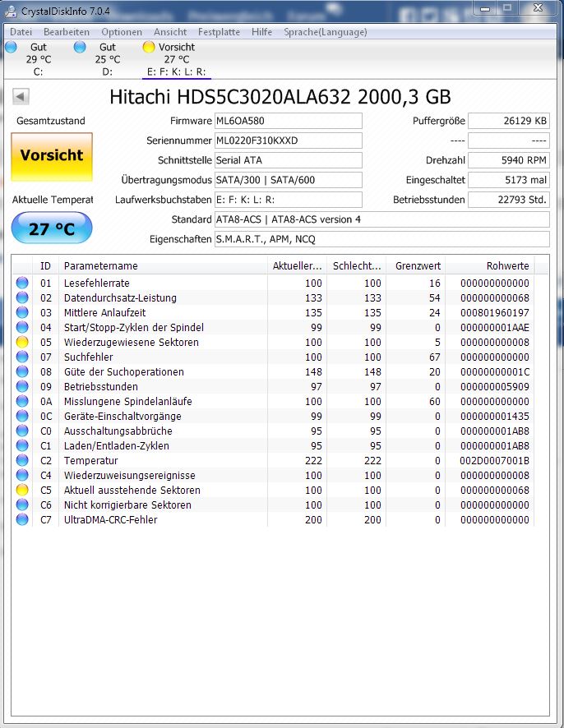
Task: Click raw value 000801960197
Action: tap(495, 313)
